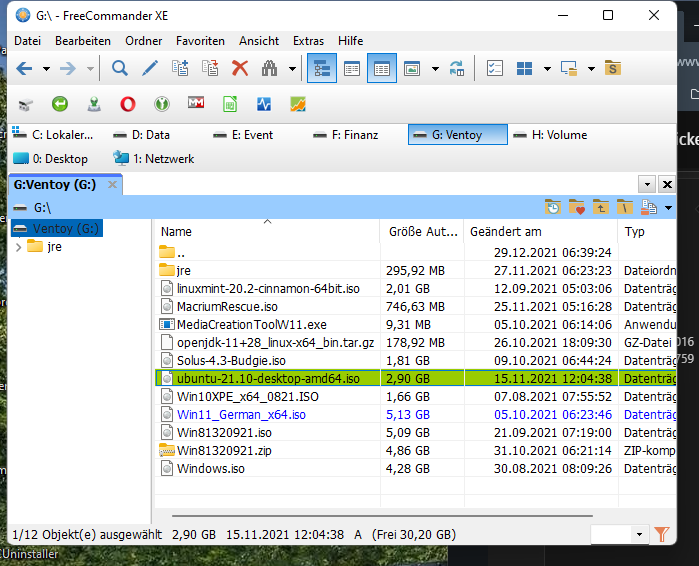Click the synchronize folders icon
The height and width of the screenshot is (566, 699).
click(x=457, y=69)
